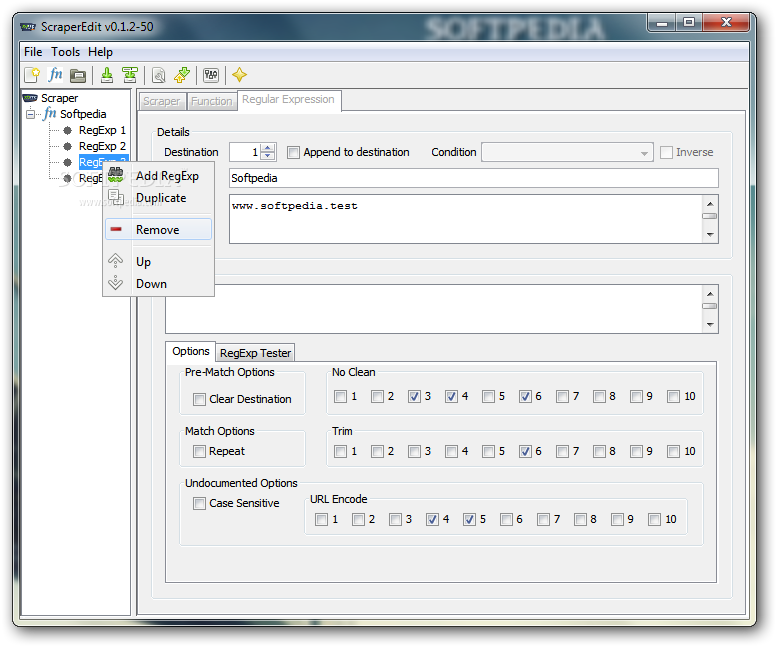Click the Duplicate icon in context menu
777x647 pixels.
pyautogui.click(x=115, y=197)
